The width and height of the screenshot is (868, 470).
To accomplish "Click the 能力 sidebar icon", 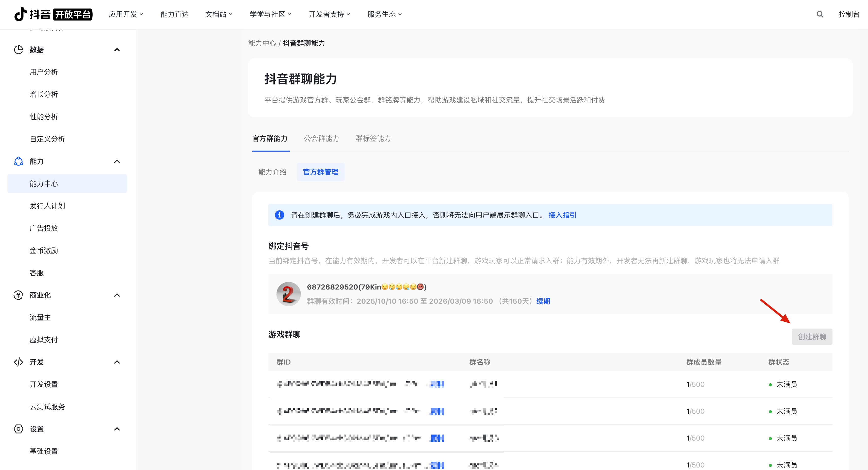I will click(18, 161).
